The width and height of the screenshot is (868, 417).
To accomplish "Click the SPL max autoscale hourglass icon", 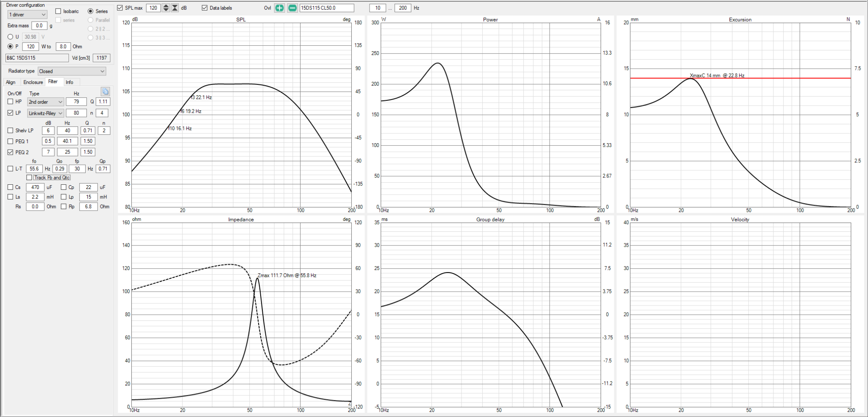I will (x=175, y=8).
